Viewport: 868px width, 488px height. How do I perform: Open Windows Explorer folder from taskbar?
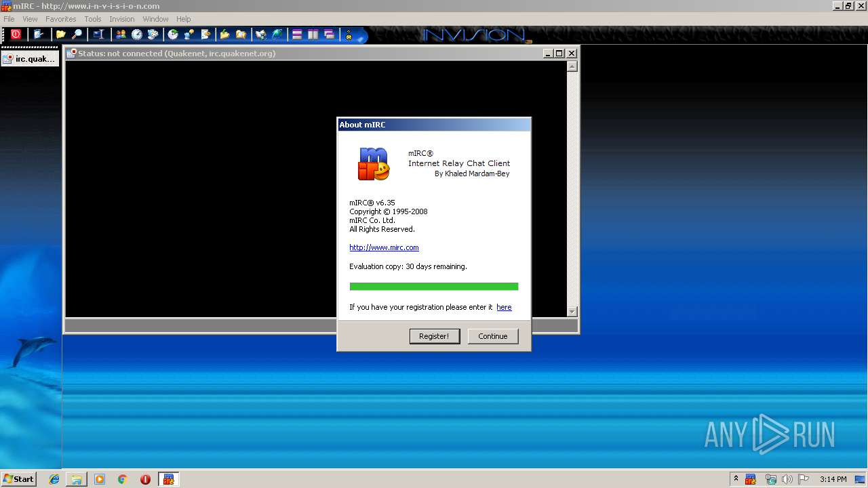pyautogui.click(x=77, y=479)
